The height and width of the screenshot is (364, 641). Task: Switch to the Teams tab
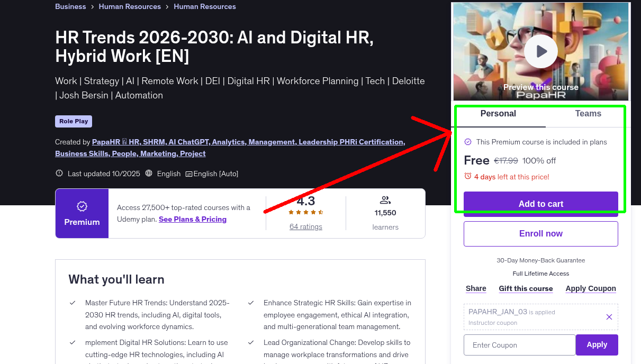point(588,113)
